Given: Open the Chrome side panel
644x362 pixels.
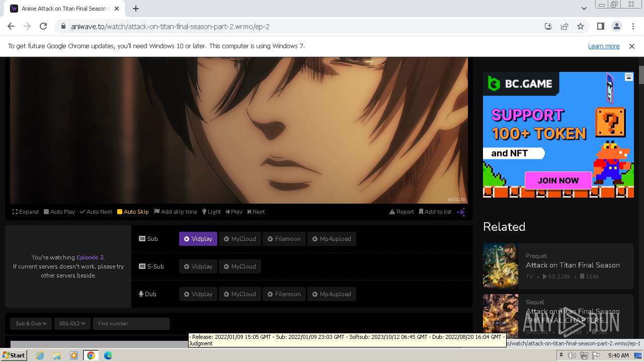Looking at the screenshot, I should pos(600,27).
